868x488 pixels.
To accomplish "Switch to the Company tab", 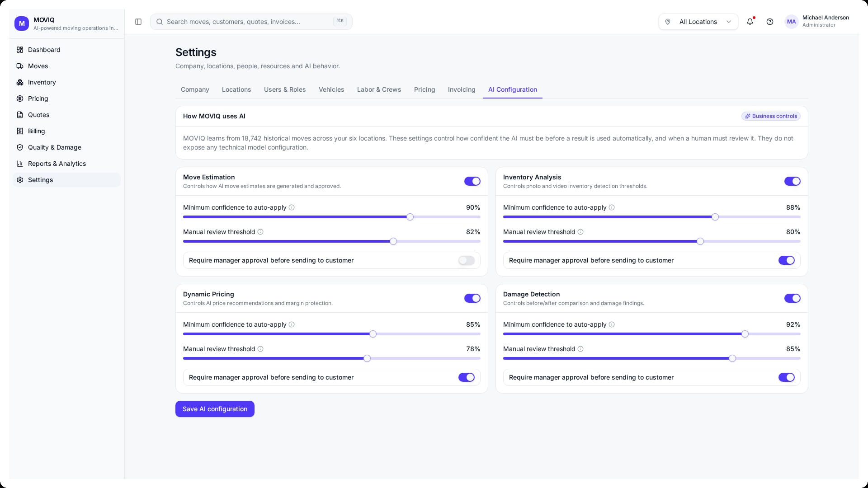I will (195, 89).
